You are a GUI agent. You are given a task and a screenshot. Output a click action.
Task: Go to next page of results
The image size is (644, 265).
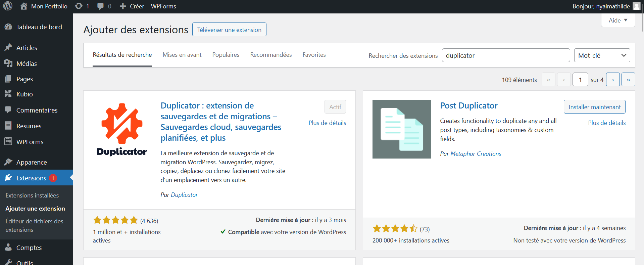pyautogui.click(x=613, y=80)
